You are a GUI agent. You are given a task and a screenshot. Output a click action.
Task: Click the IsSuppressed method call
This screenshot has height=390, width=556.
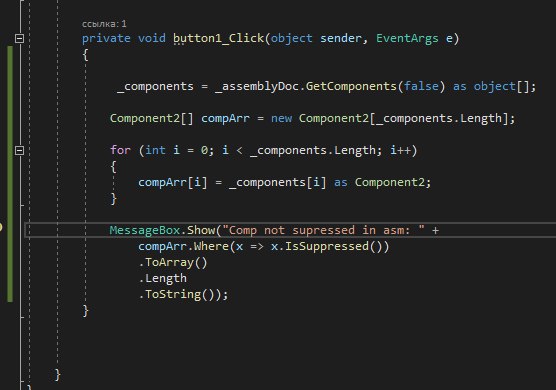tap(327, 246)
